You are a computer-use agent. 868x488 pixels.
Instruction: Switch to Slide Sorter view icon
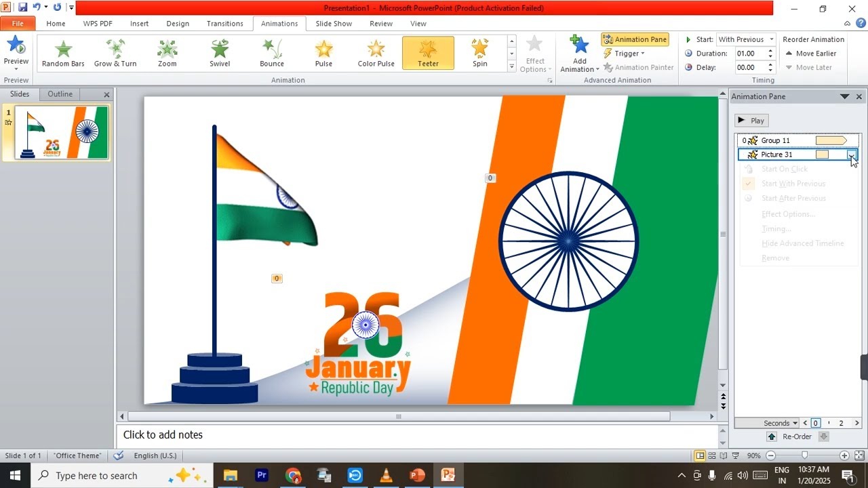click(x=711, y=455)
